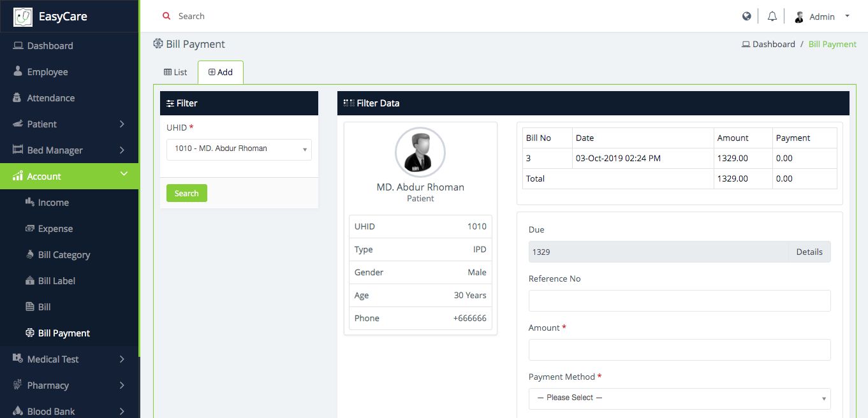
Task: Switch to the List tab
Action: (x=175, y=72)
